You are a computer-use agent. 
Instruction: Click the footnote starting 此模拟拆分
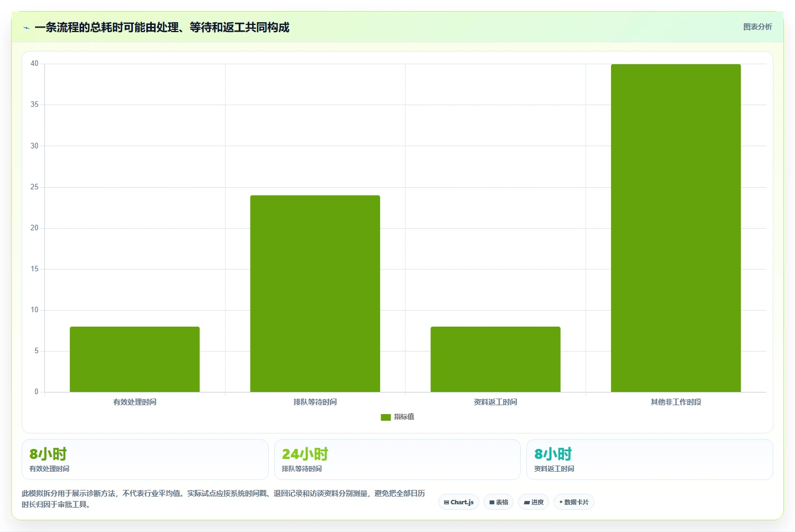point(224,499)
